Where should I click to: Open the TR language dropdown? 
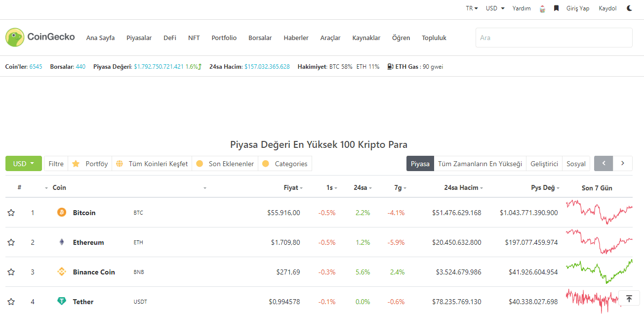pos(472,8)
